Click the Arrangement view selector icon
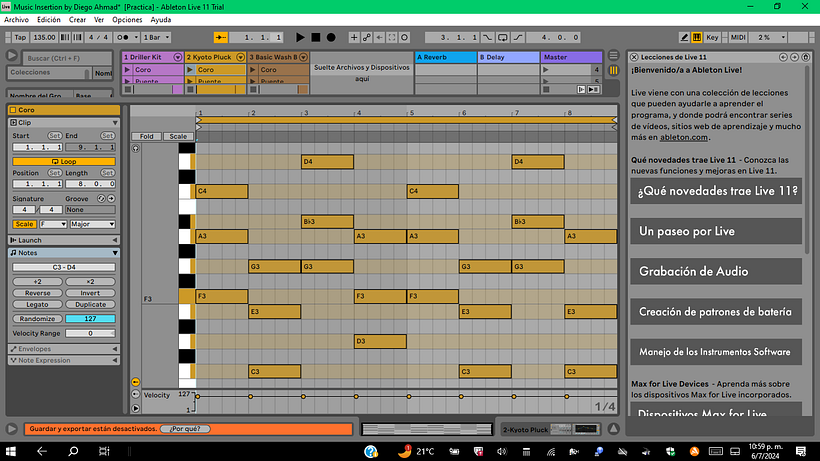 [613, 55]
